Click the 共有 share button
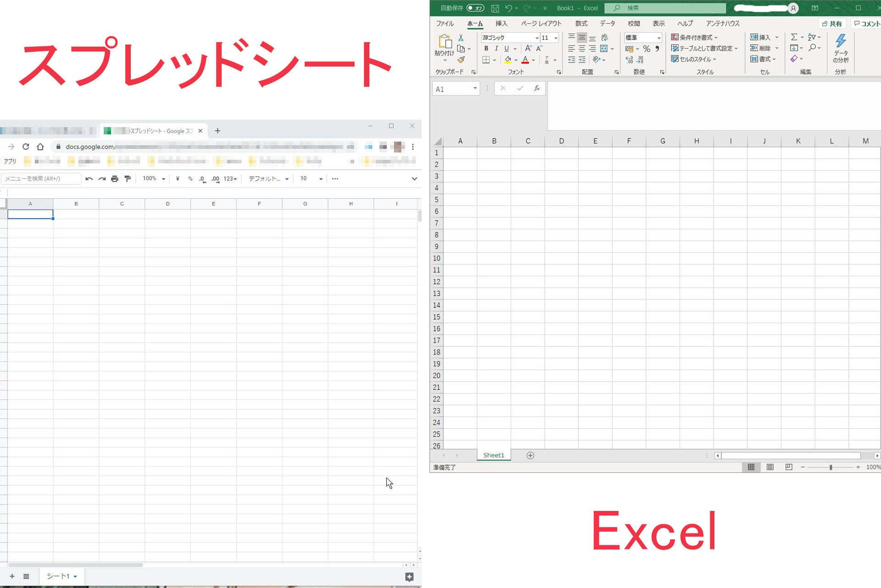The width and height of the screenshot is (881, 588). pos(832,23)
